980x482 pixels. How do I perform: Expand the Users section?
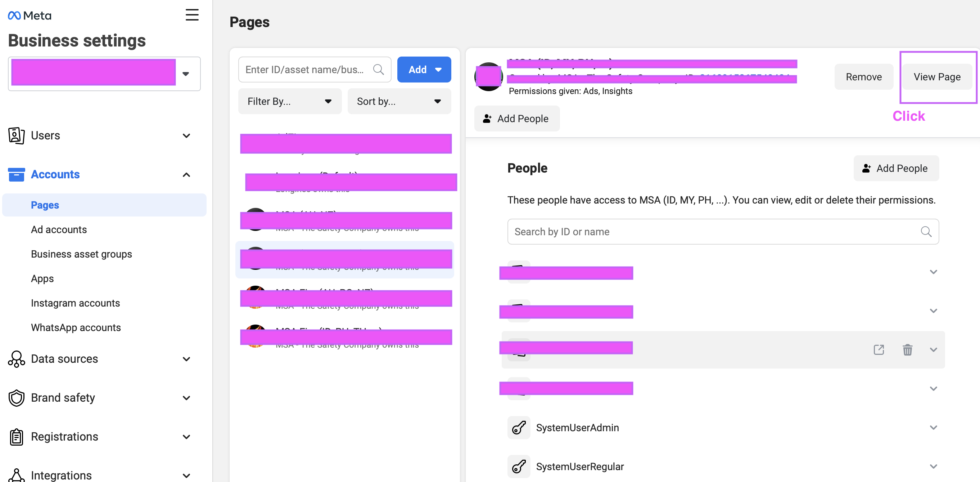(x=186, y=135)
